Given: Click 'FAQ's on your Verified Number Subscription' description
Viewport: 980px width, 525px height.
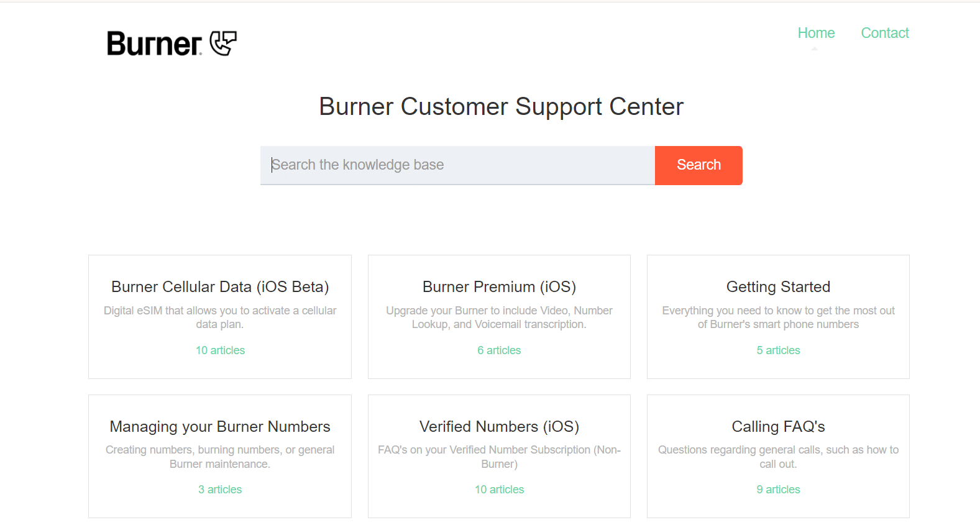Looking at the screenshot, I should (x=499, y=457).
